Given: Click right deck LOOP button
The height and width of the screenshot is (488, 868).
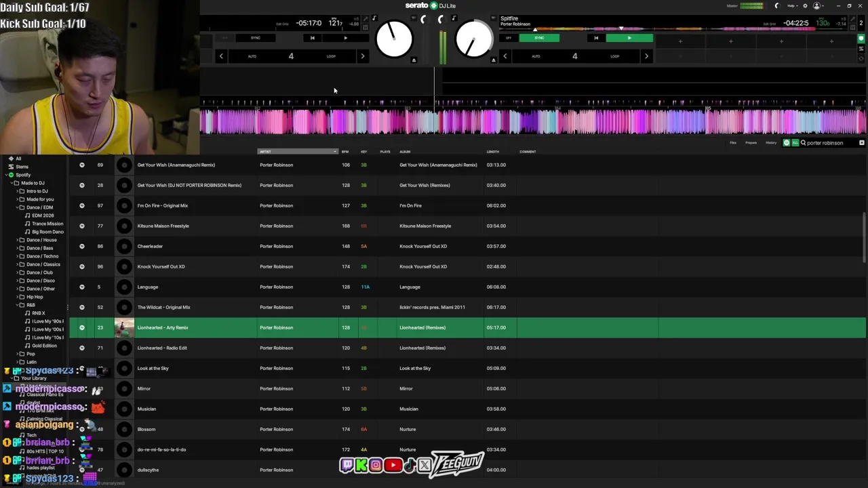Looking at the screenshot, I should coord(614,56).
